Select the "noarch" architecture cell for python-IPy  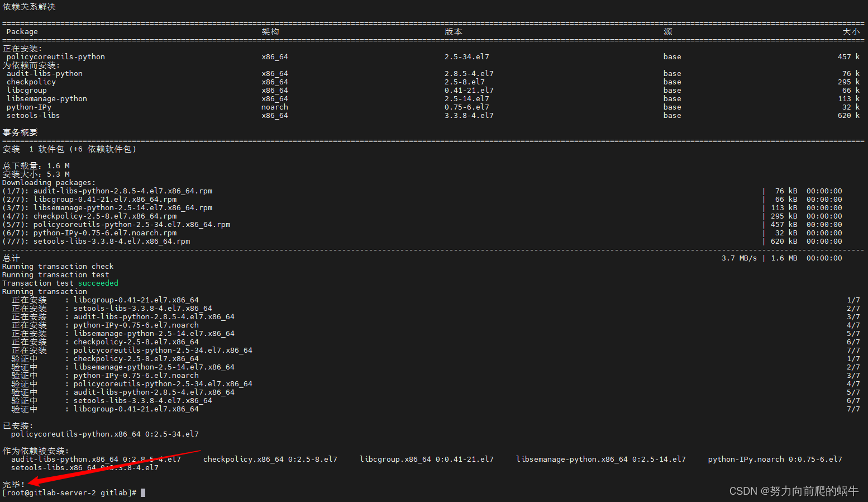(x=275, y=107)
